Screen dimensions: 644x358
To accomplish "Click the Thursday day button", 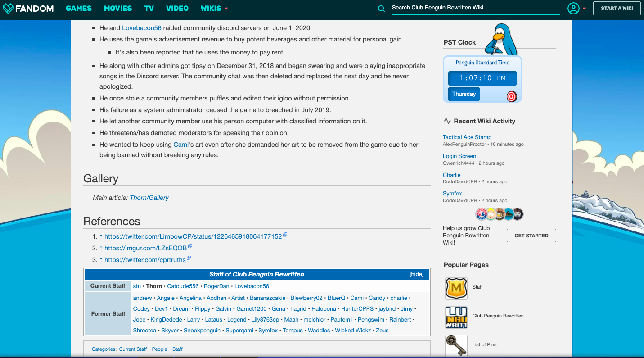I will (464, 94).
